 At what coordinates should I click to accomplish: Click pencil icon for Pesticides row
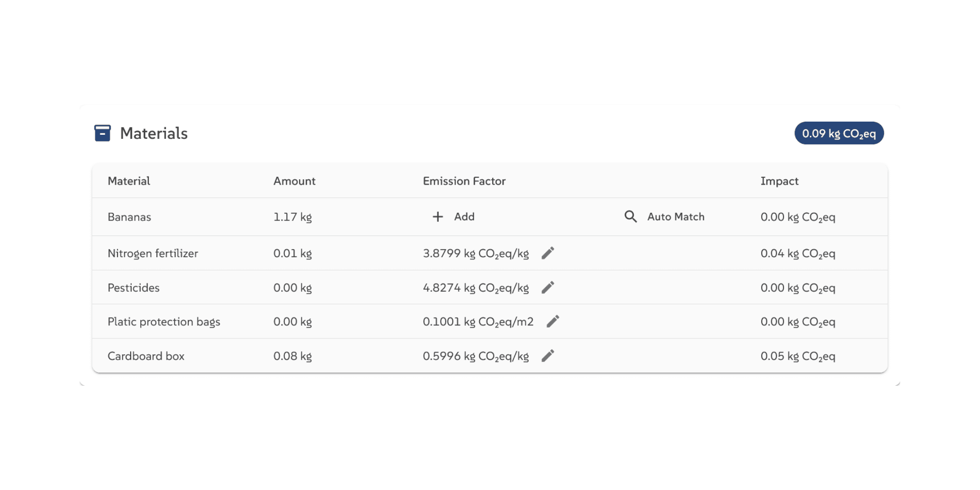click(548, 288)
